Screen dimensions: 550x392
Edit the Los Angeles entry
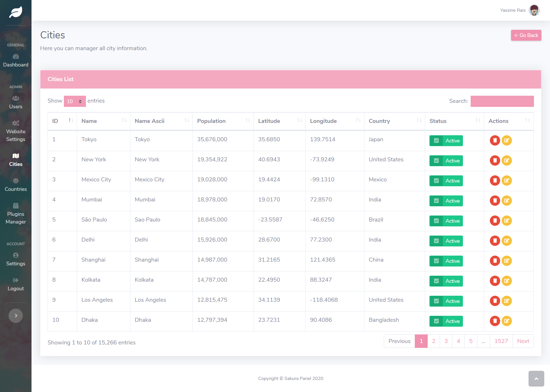507,301
